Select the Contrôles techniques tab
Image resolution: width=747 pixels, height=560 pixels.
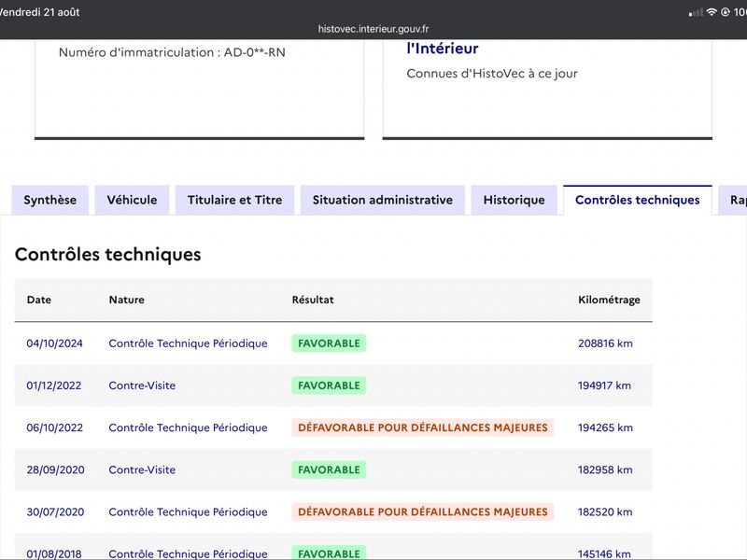coord(638,200)
